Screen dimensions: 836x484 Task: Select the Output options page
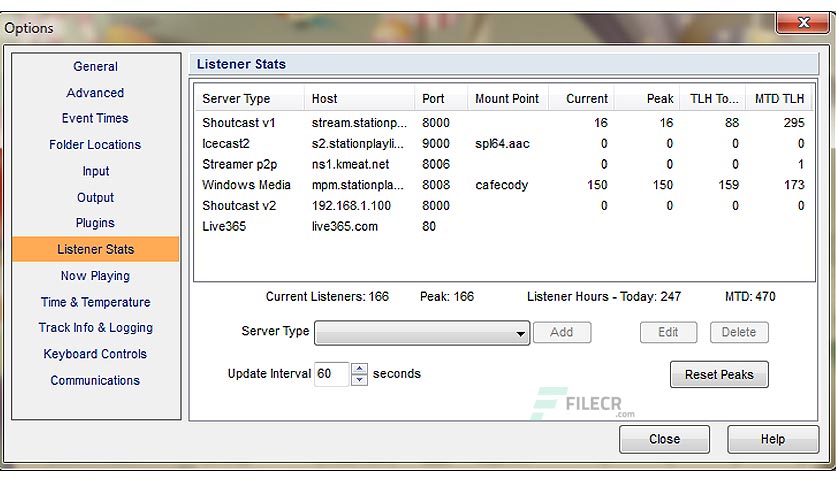95,197
